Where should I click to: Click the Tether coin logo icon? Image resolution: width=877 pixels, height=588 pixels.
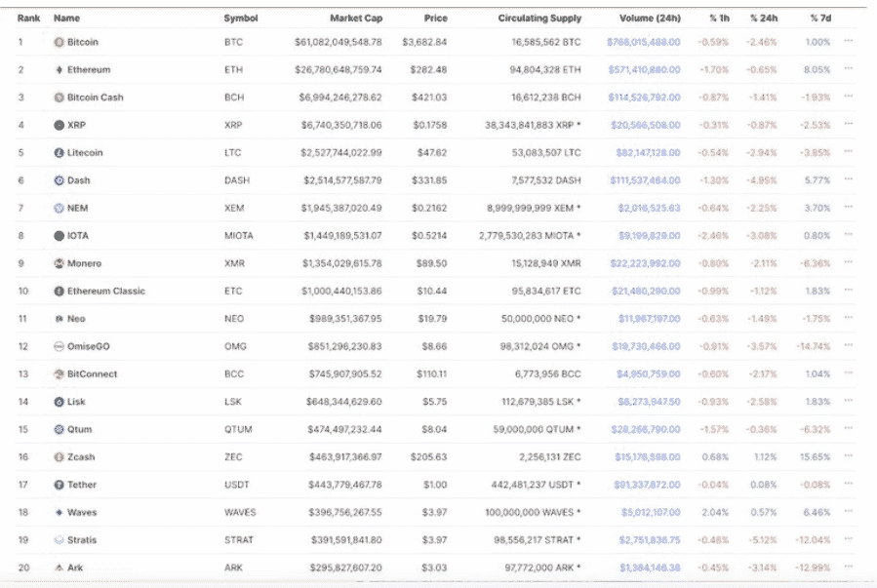(59, 485)
